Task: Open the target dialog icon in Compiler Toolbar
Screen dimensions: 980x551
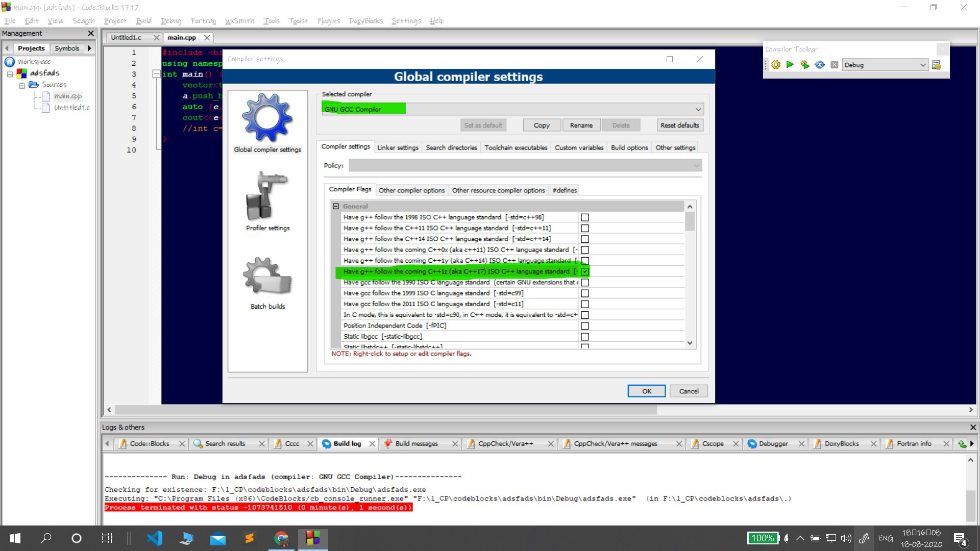Action: tap(937, 65)
